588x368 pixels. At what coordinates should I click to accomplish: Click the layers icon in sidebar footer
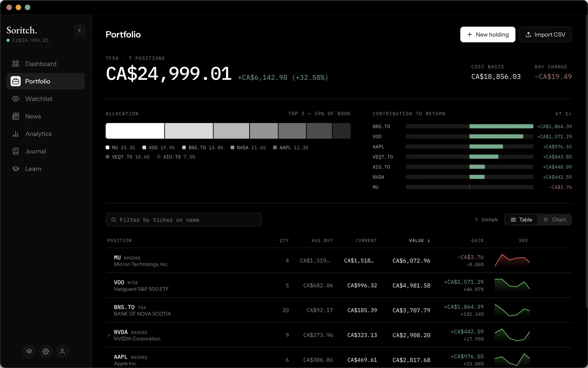tap(29, 351)
